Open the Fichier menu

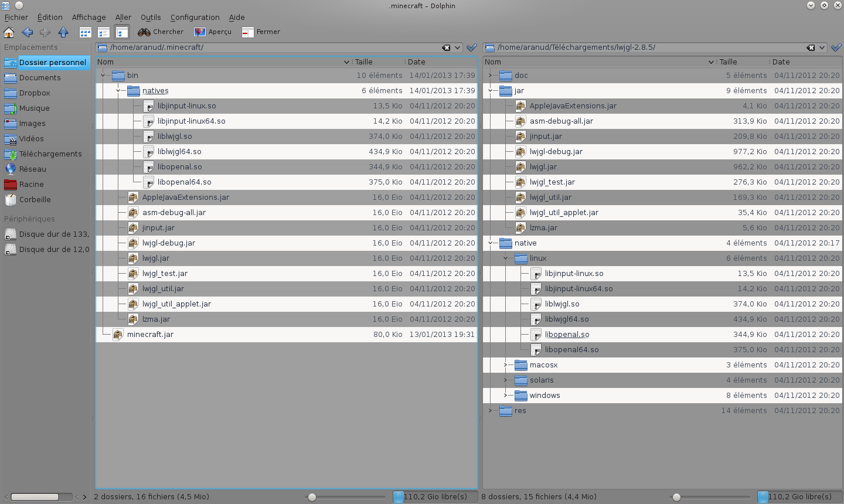coord(16,18)
